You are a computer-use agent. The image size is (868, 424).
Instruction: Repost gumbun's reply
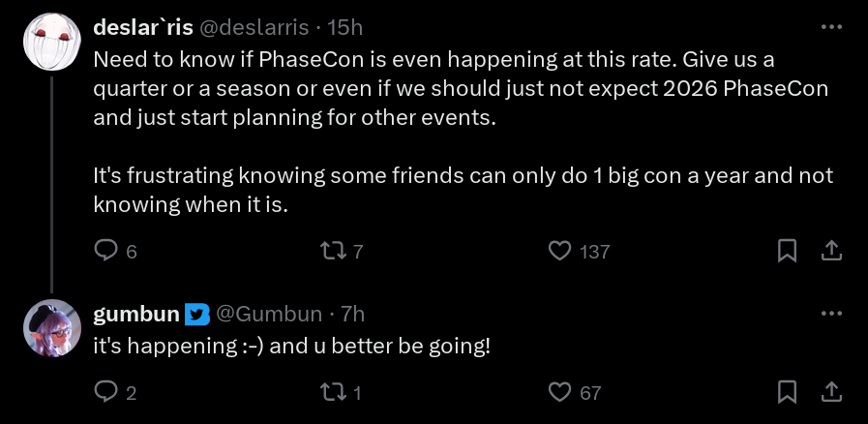coord(332,392)
